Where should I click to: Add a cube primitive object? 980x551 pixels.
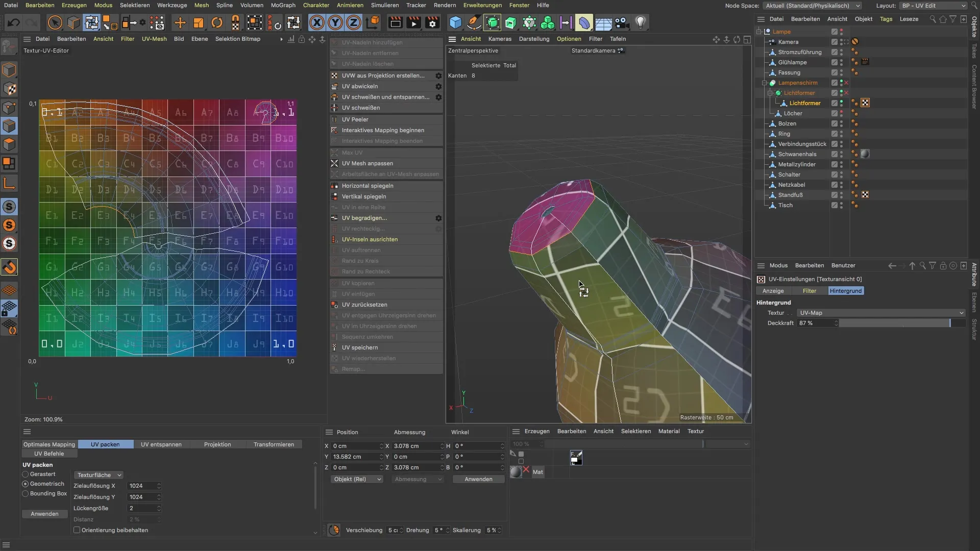(455, 22)
